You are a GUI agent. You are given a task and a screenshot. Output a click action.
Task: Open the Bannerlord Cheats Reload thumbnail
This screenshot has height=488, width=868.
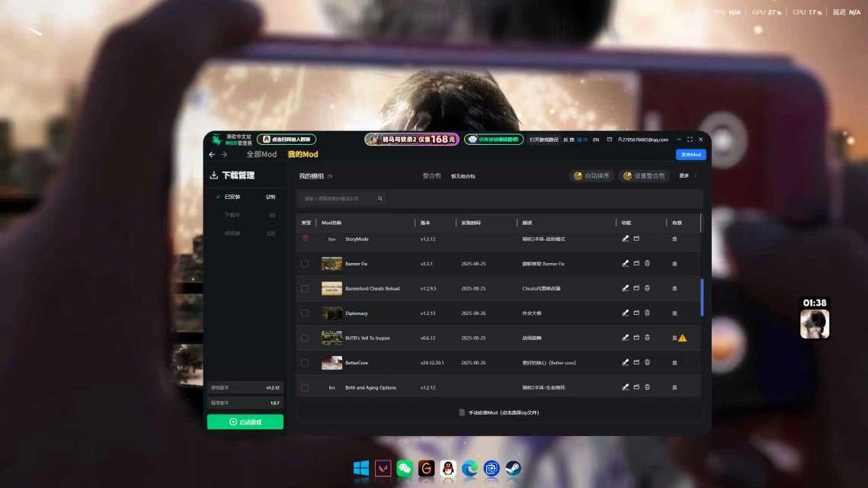coord(332,288)
